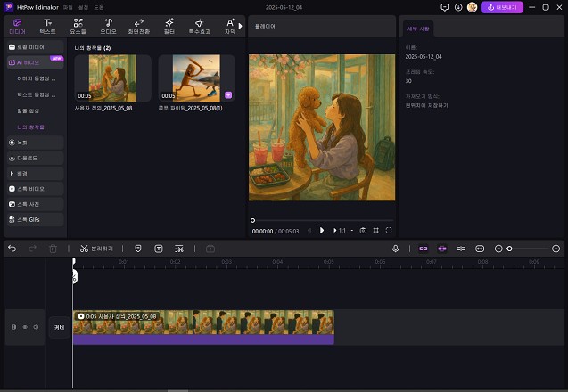568x392 pixels.
Task: Click the timeline zoom slider handle
Action: (x=509, y=249)
